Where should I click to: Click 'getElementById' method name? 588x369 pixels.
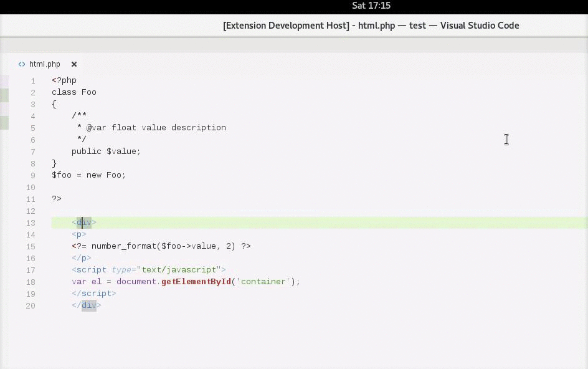196,282
